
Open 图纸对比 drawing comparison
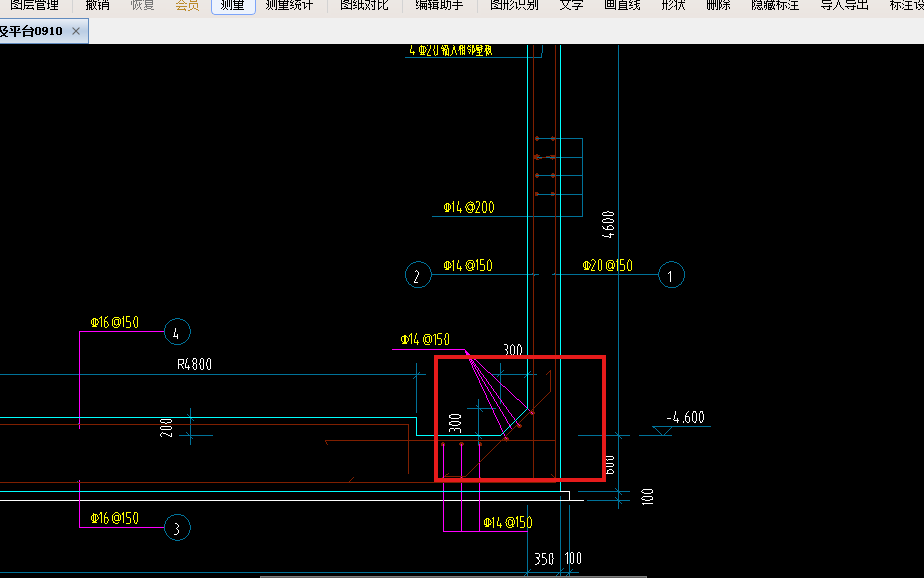pyautogui.click(x=364, y=6)
